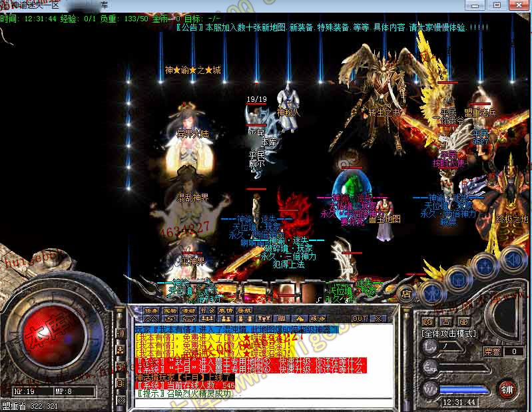Click the 召唤烈火精灵成功 hint message

click(186, 393)
